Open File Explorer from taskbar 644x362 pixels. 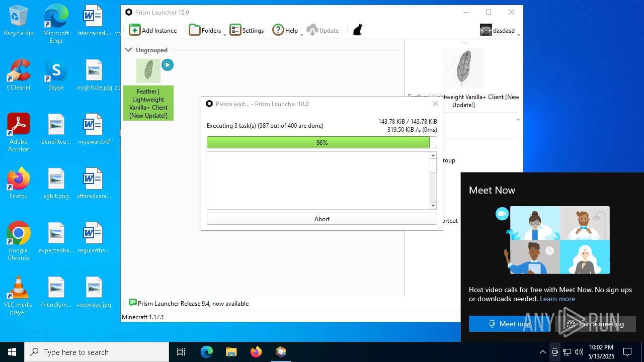pyautogui.click(x=231, y=352)
